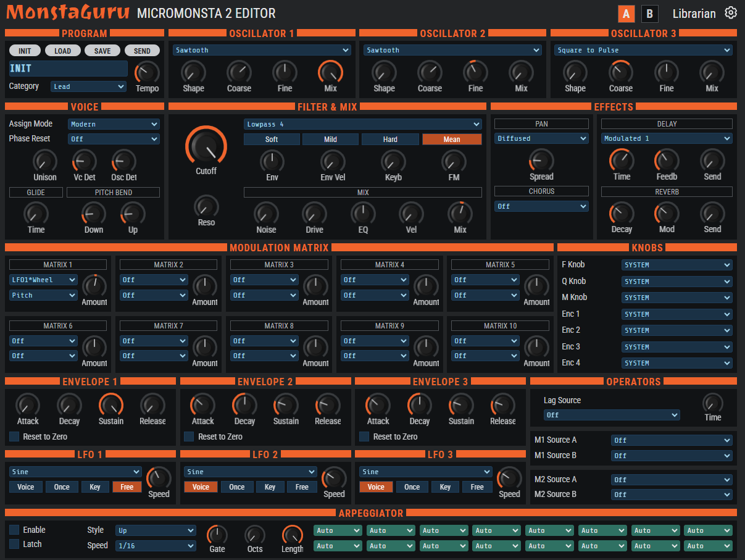Select the Soft filter mode
This screenshot has height=560, width=745.
point(272,140)
